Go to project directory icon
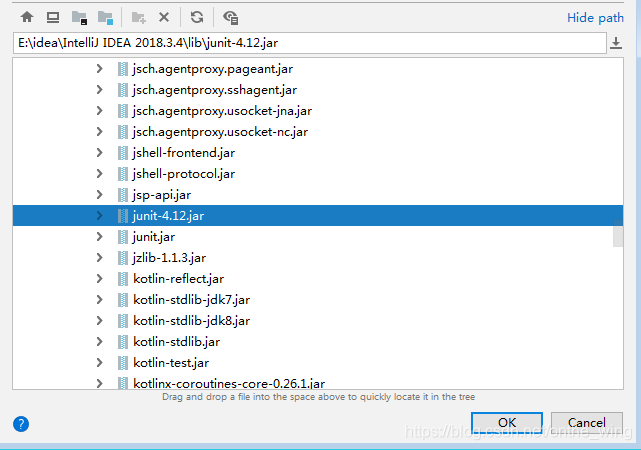This screenshot has width=641, height=450. click(79, 18)
